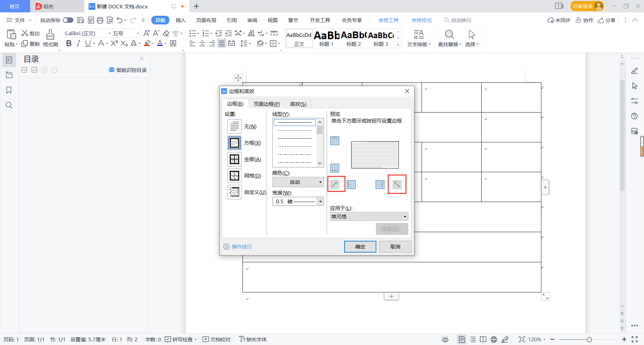Click smart recognize table of contents
The width and height of the screenshot is (644, 345).
128,70
